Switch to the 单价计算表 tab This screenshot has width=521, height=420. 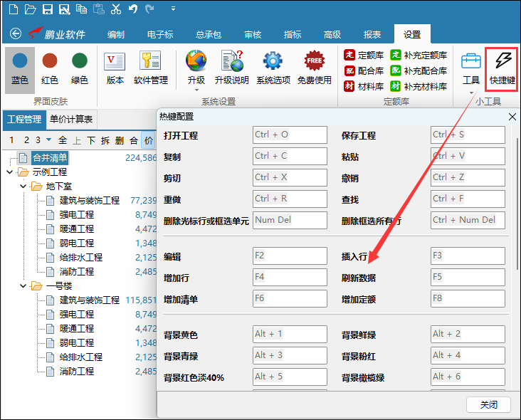[x=71, y=120]
